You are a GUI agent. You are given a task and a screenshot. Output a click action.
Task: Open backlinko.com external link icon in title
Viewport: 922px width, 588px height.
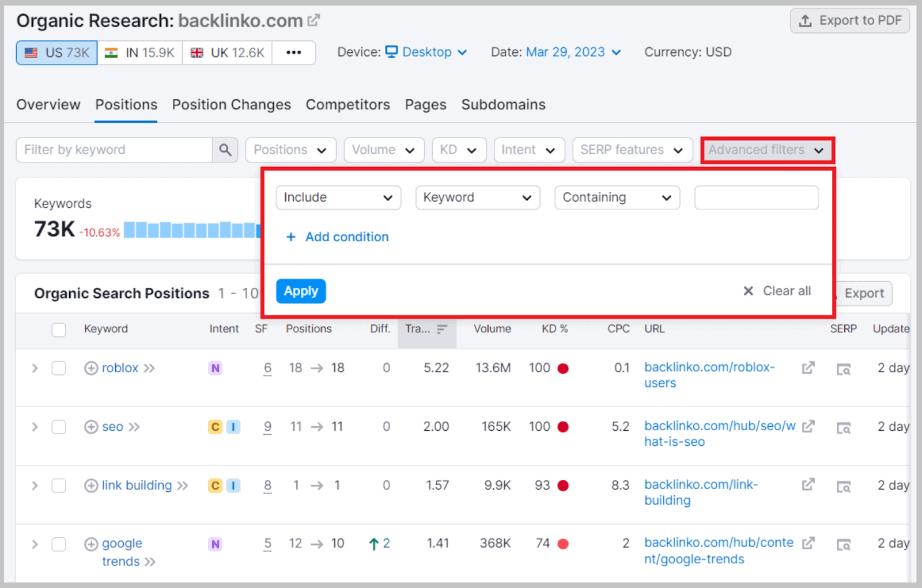(313, 21)
